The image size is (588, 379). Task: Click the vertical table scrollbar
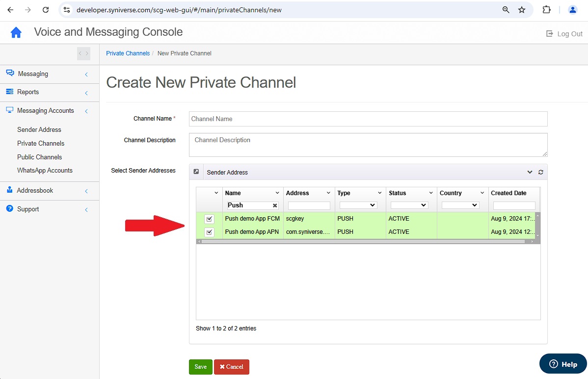pos(537,226)
